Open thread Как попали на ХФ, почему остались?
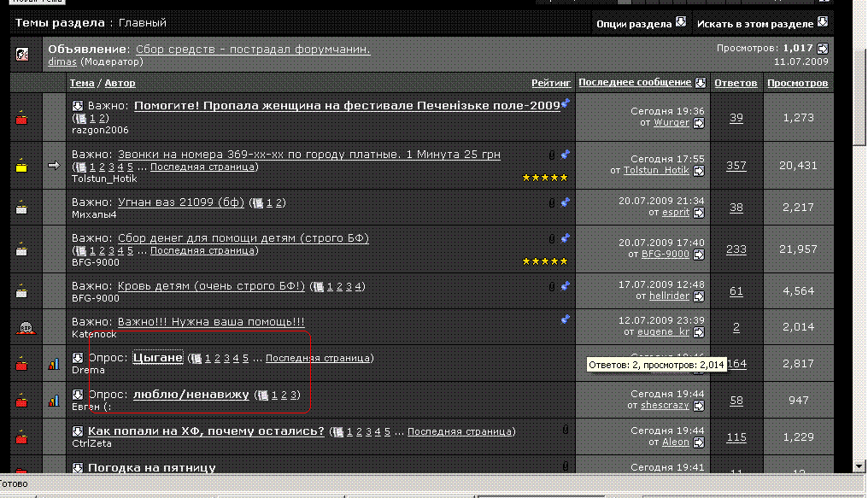Image resolution: width=868 pixels, height=498 pixels. (206, 431)
